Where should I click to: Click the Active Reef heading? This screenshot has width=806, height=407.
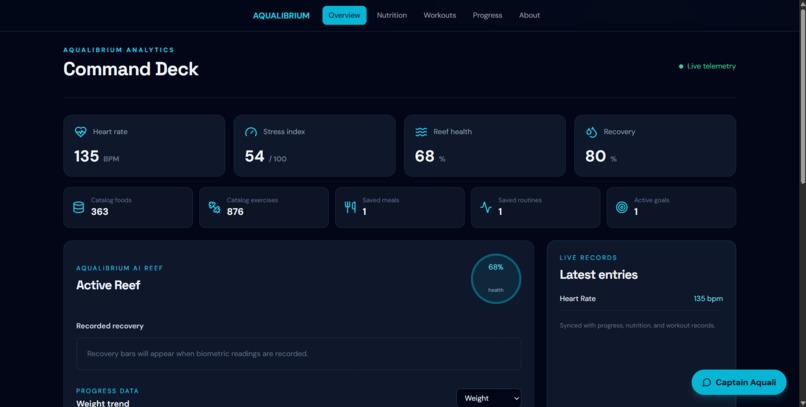tap(108, 285)
